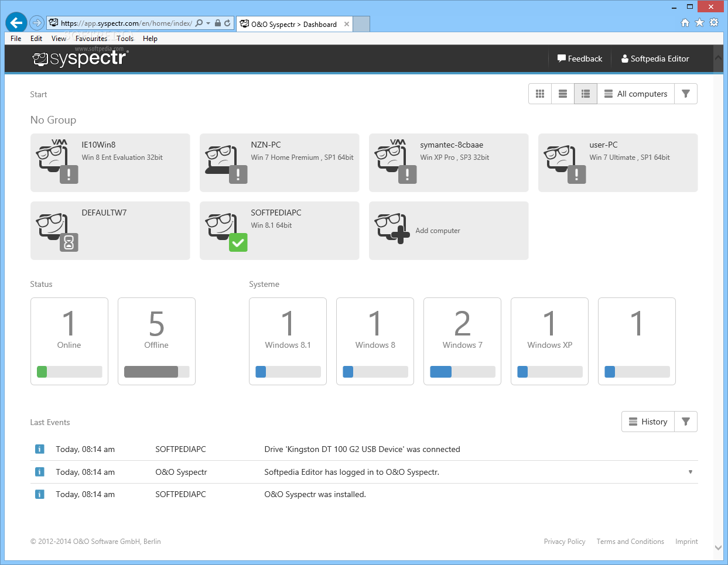Click the Last Events filter funnel icon
728x565 pixels.
pos(686,422)
